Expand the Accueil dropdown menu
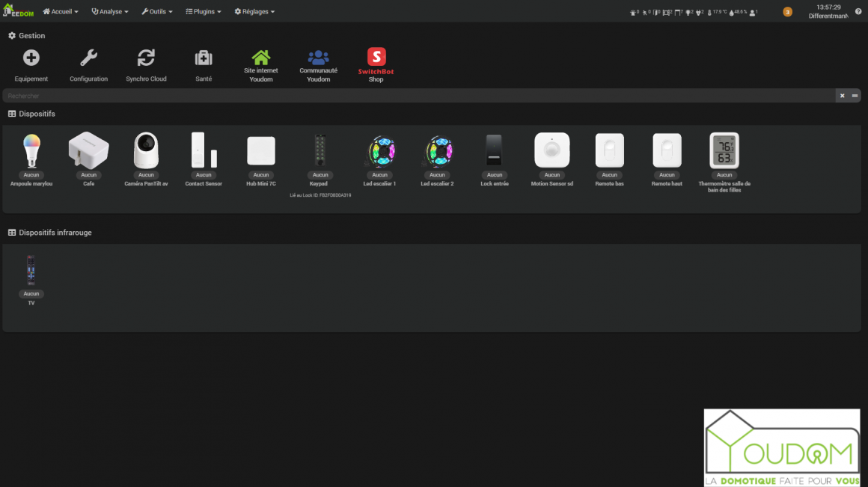868x487 pixels. 61,12
